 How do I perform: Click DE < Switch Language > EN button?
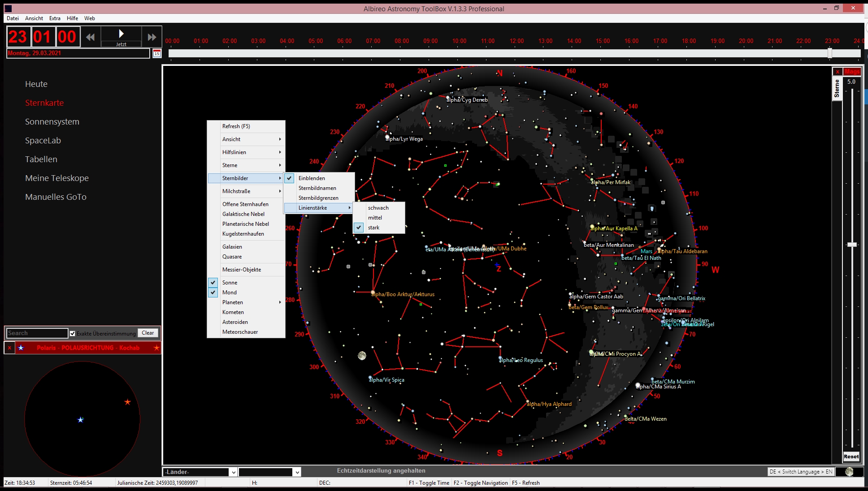click(x=801, y=471)
